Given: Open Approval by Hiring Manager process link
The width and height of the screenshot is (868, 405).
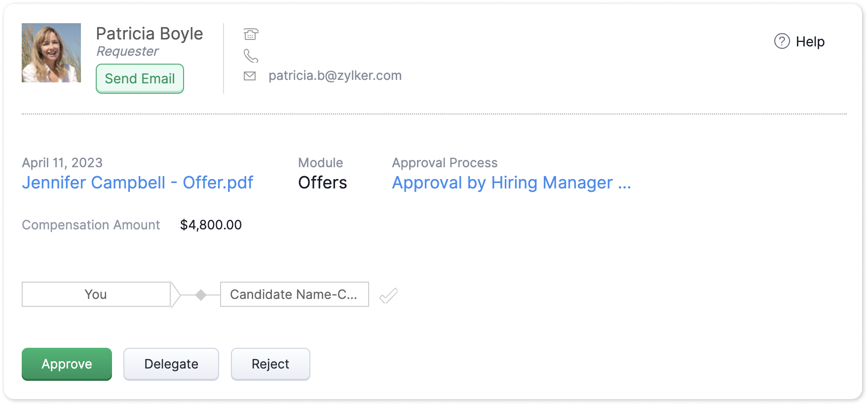Looking at the screenshot, I should pyautogui.click(x=511, y=183).
